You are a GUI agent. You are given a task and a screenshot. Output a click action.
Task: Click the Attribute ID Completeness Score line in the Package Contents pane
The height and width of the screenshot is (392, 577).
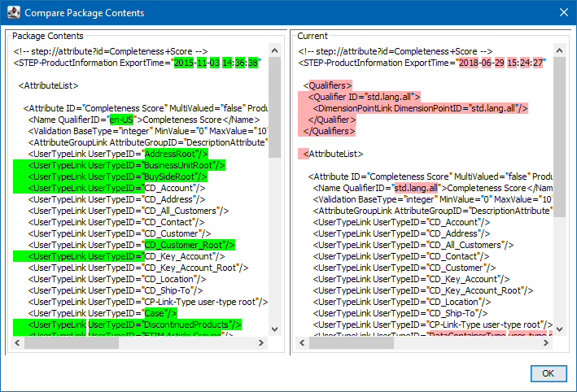146,108
